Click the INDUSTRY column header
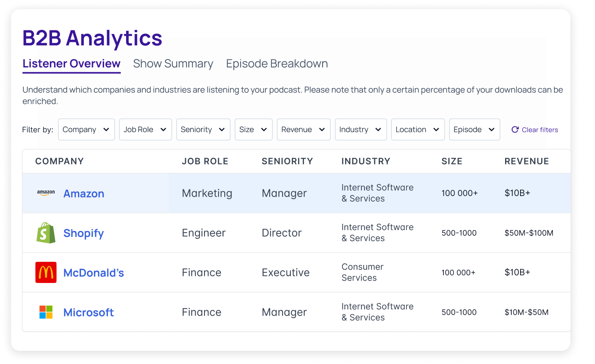595x364 pixels. (366, 161)
